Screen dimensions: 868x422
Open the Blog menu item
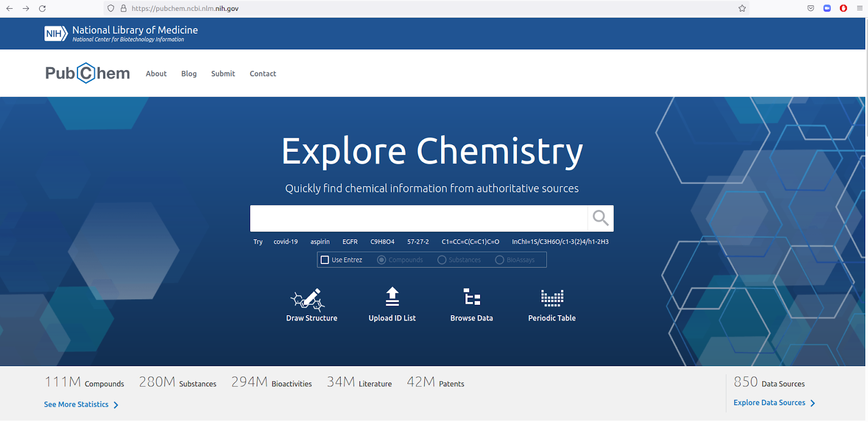click(x=189, y=74)
